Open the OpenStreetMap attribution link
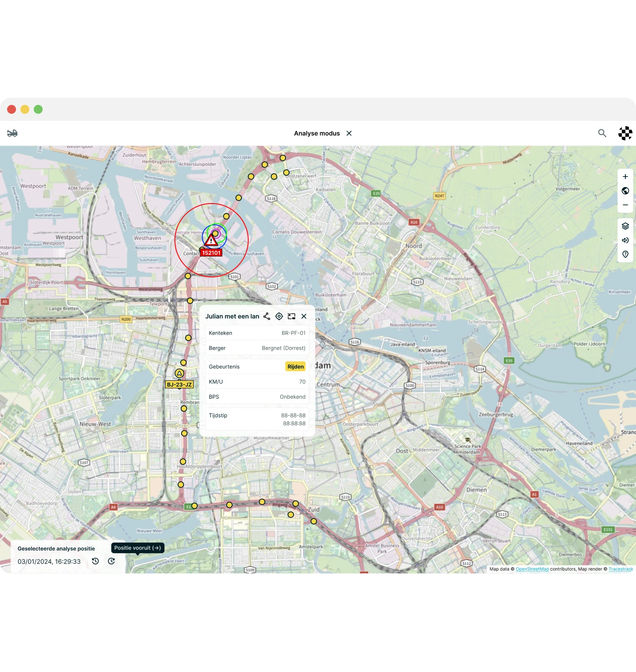This screenshot has height=672, width=636. pos(532,569)
